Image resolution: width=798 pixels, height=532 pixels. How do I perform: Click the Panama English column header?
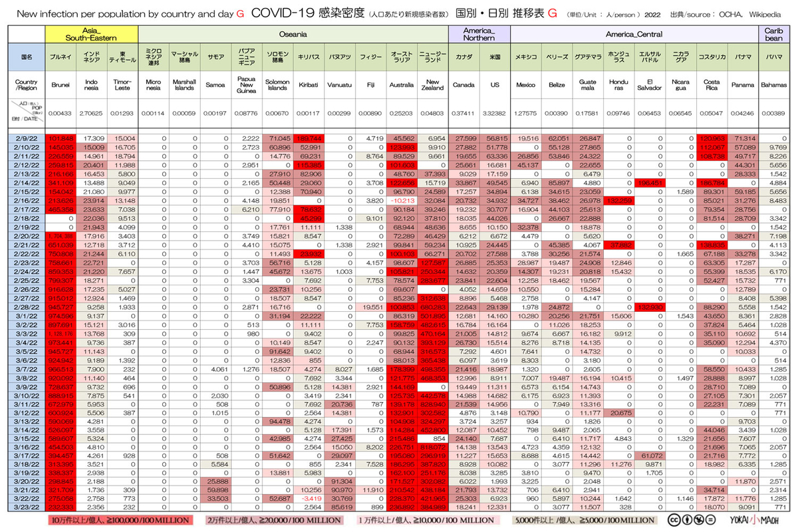(742, 85)
